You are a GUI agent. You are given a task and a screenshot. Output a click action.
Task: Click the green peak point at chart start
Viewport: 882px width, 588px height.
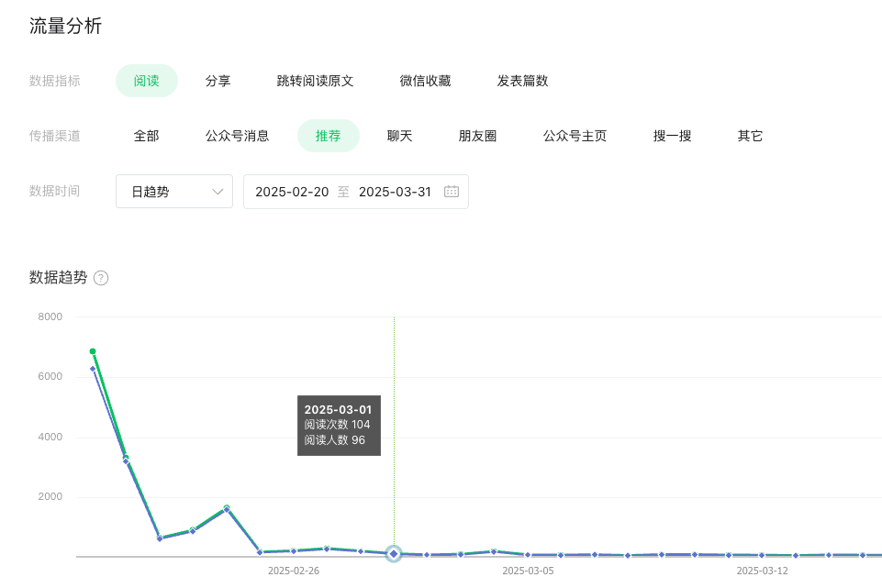tap(93, 351)
